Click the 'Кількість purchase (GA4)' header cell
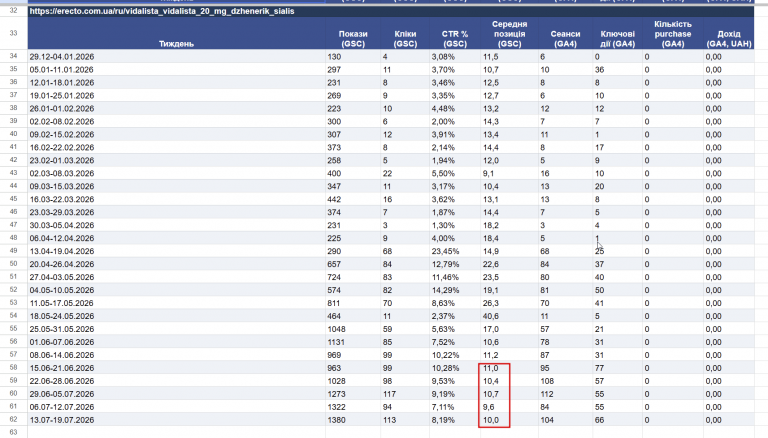This screenshot has height=438, width=768. [x=673, y=33]
